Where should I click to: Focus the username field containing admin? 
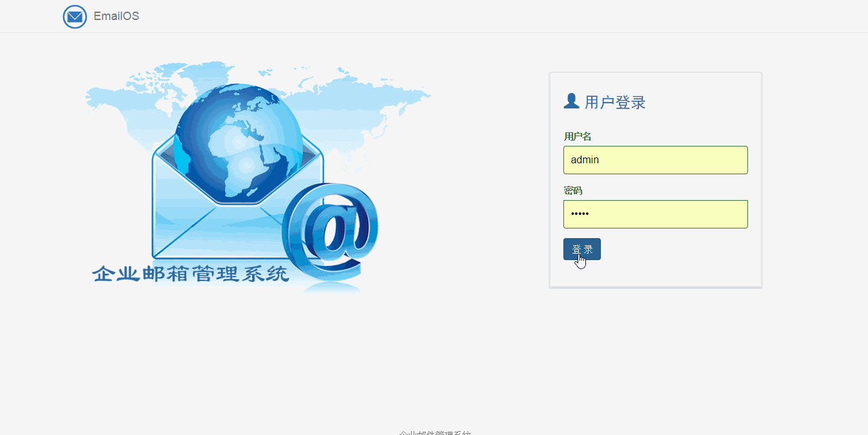(655, 160)
